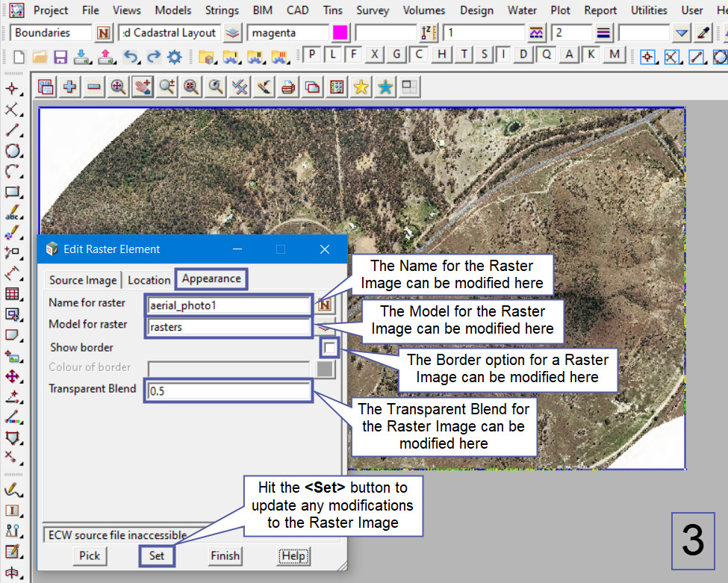The width and height of the screenshot is (728, 583).
Task: Toggle the P snap letter button
Action: tap(311, 55)
